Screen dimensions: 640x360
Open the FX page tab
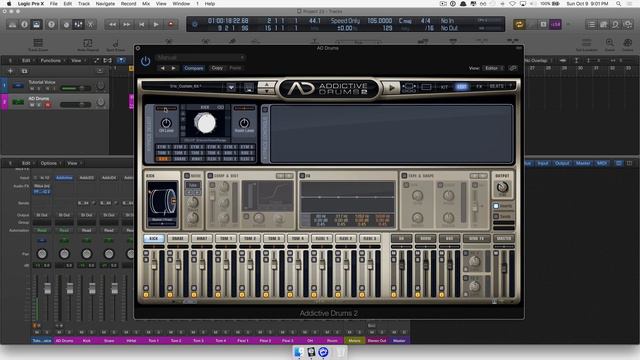[x=479, y=87]
